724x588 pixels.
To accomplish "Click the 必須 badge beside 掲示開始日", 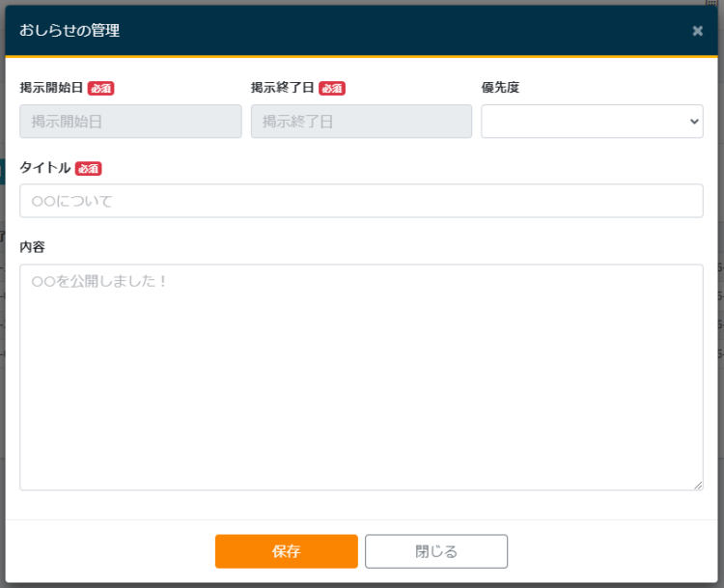I will coord(101,89).
